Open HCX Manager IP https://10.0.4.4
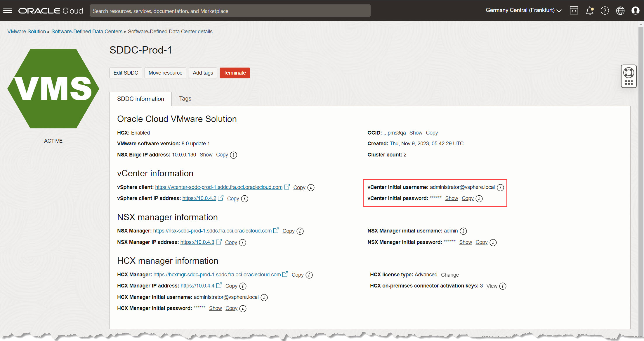 197,286
